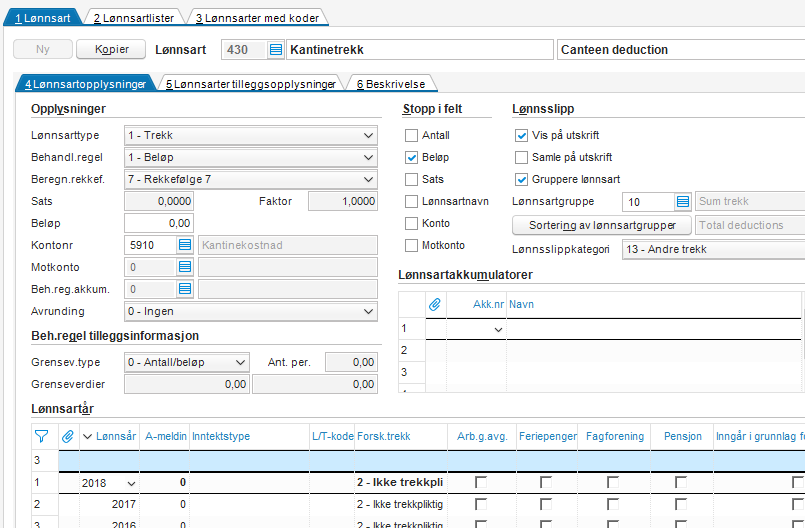Disable Vis på utskrift checkbox
Screen dimensions: 805x528
click(521, 136)
